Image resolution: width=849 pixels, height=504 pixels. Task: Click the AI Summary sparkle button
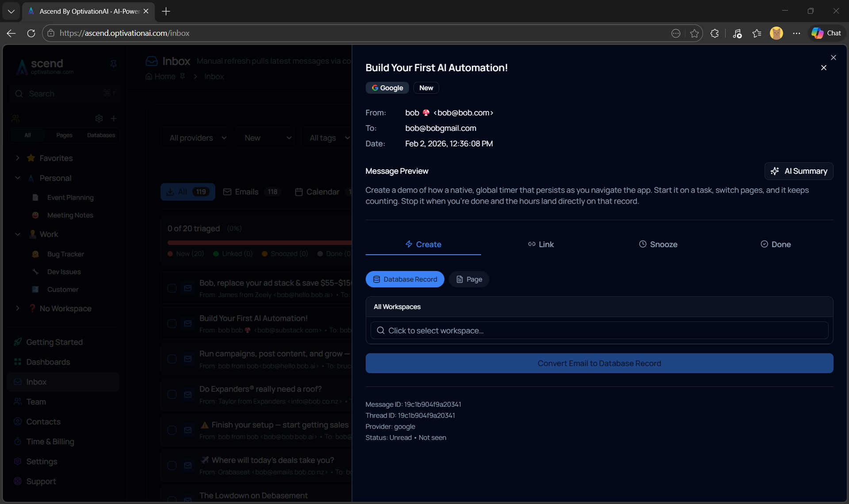coord(799,171)
